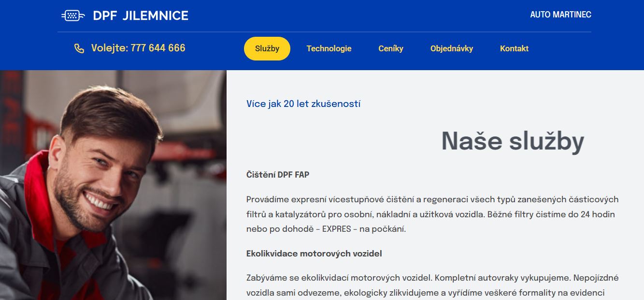644x300 pixels.
Task: Click the DPF filter logo icon
Action: [73, 15]
